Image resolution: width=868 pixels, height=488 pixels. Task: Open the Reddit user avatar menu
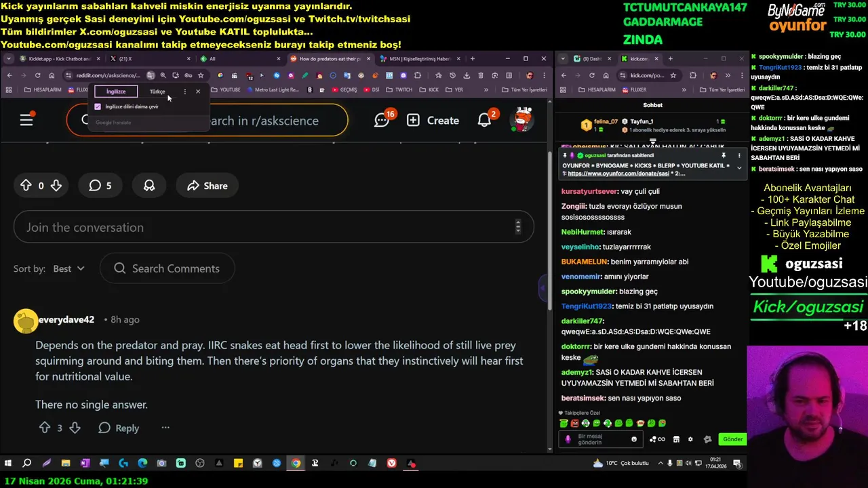click(x=522, y=119)
